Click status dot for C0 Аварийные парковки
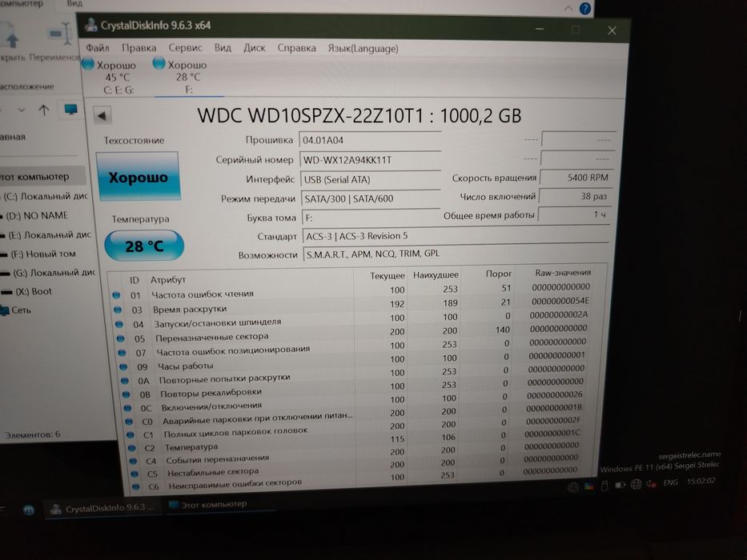This screenshot has width=747, height=560. coord(129,422)
